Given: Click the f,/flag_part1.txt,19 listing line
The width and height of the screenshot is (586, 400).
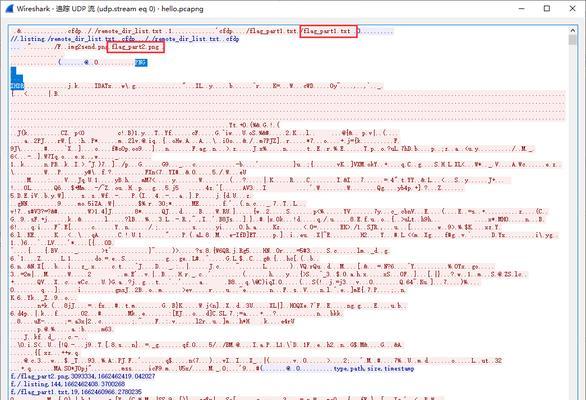Looking at the screenshot, I should [76, 391].
